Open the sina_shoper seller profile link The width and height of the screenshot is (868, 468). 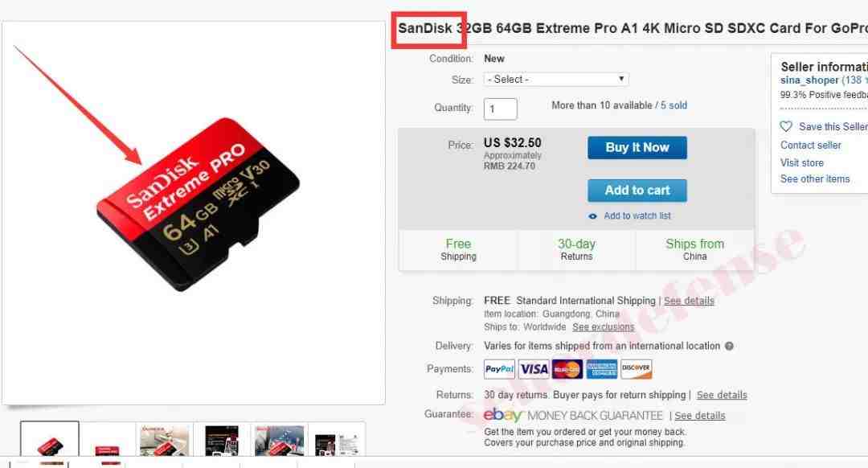[809, 80]
